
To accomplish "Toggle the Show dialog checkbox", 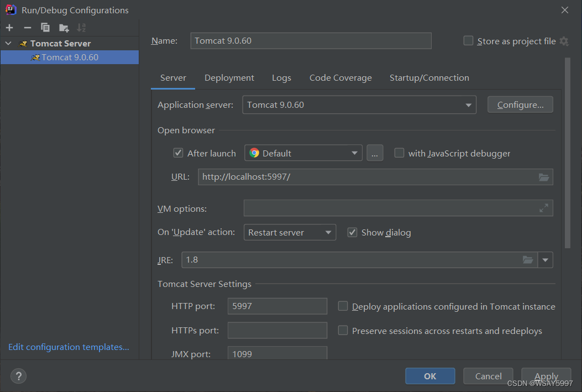I will pos(352,232).
